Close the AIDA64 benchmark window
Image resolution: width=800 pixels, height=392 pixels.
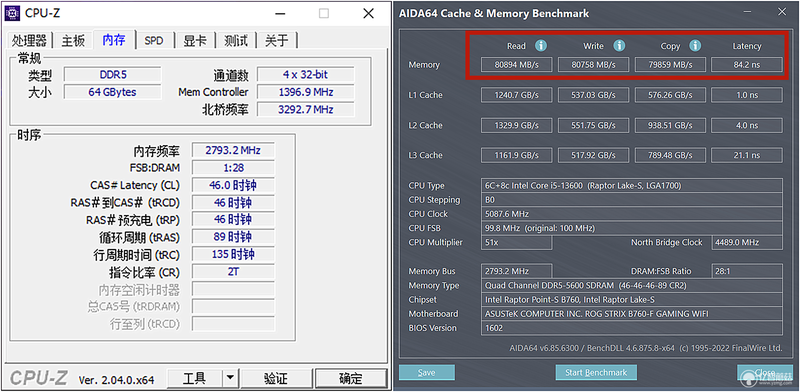(781, 12)
